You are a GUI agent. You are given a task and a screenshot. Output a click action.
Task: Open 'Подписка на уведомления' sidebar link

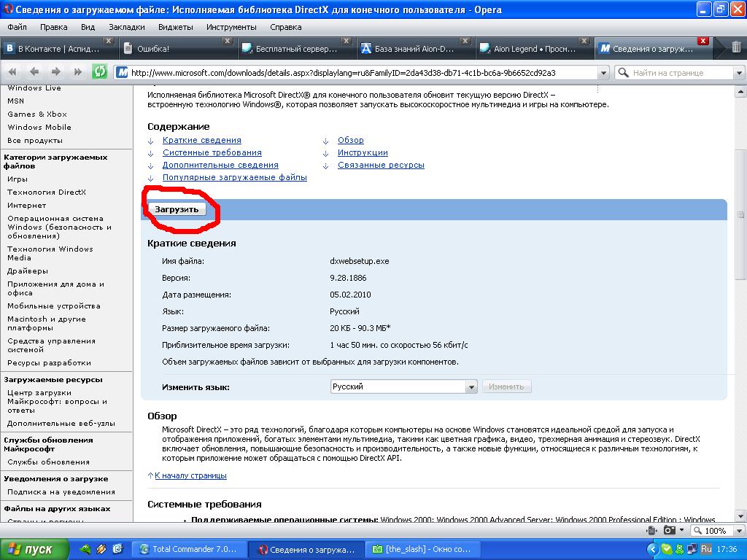pyautogui.click(x=61, y=491)
